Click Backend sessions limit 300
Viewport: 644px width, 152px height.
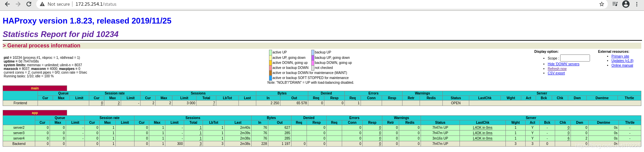coord(180,144)
